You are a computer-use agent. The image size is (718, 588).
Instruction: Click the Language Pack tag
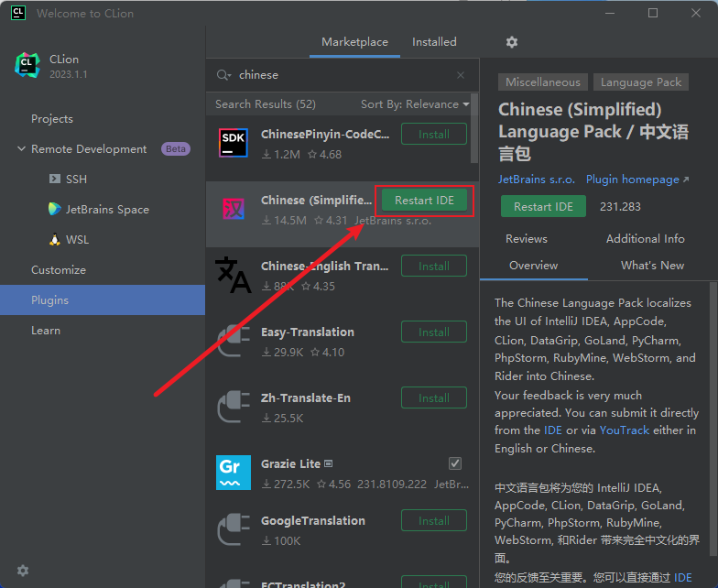tap(641, 82)
